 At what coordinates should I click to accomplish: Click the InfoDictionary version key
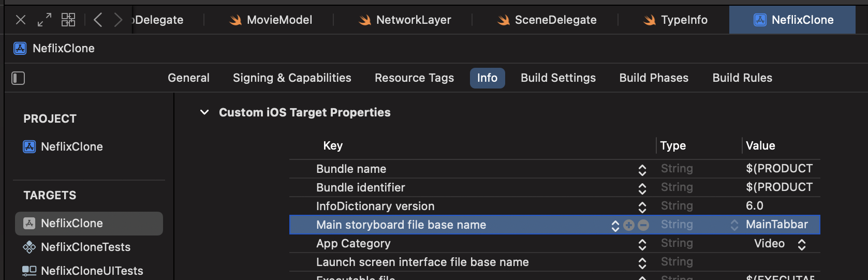375,206
